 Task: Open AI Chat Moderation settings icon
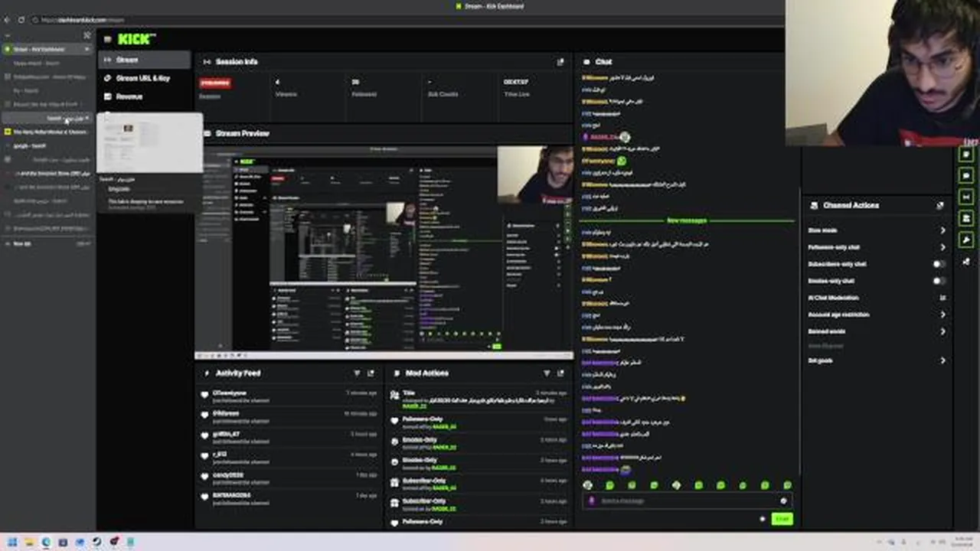point(942,298)
